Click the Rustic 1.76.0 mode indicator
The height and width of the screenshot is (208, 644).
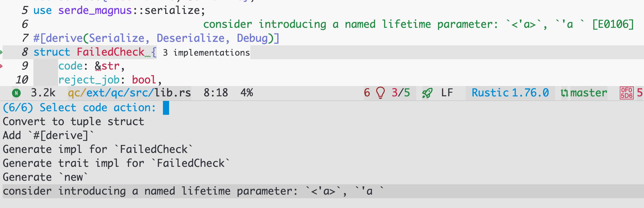pos(510,93)
